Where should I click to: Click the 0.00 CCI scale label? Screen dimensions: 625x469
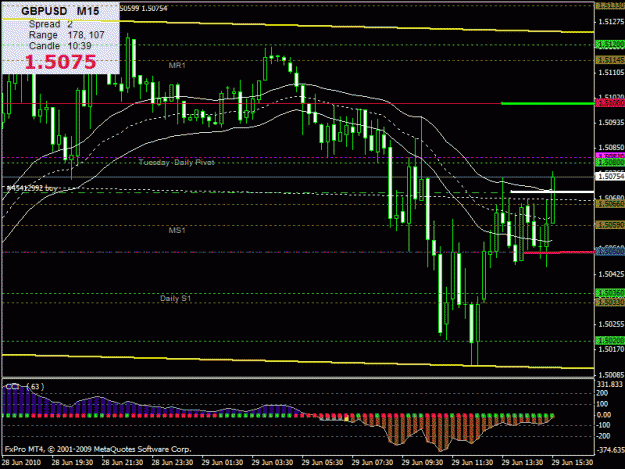604,415
